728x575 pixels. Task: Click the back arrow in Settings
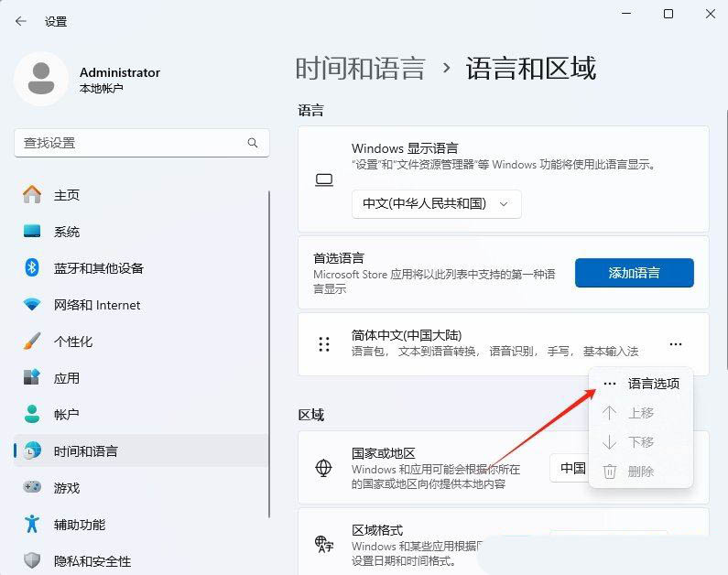click(21, 21)
